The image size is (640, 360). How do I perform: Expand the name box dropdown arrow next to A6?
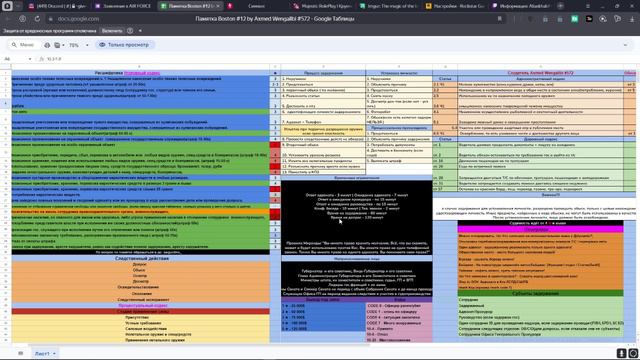pos(30,59)
